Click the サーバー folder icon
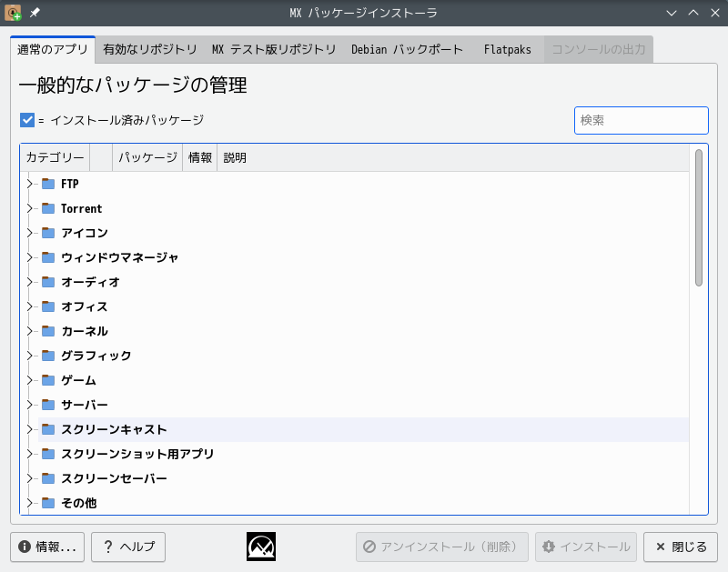The width and height of the screenshot is (728, 572). (x=48, y=405)
